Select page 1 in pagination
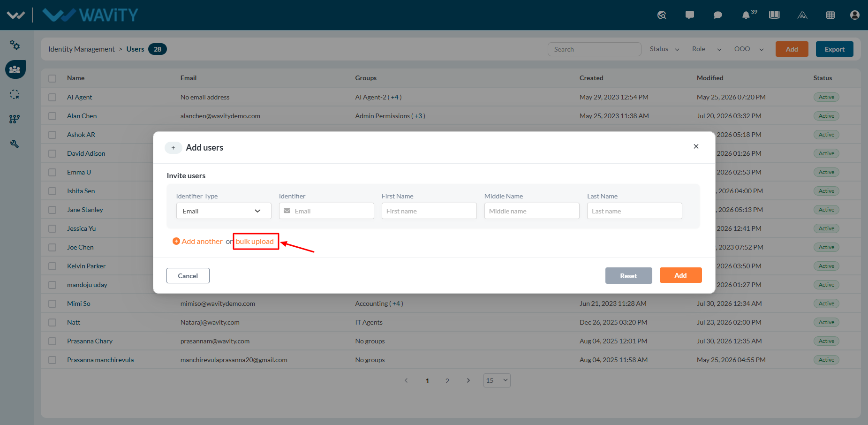 428,381
